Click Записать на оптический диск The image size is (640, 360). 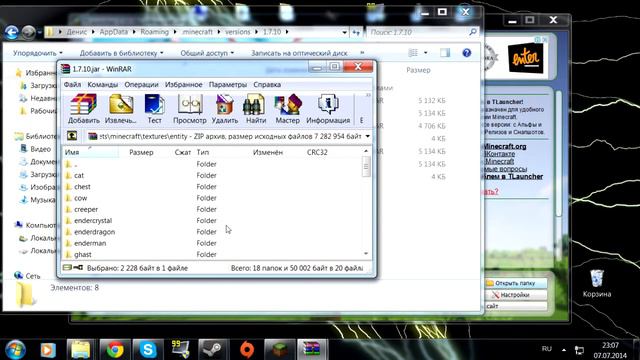pos(299,53)
